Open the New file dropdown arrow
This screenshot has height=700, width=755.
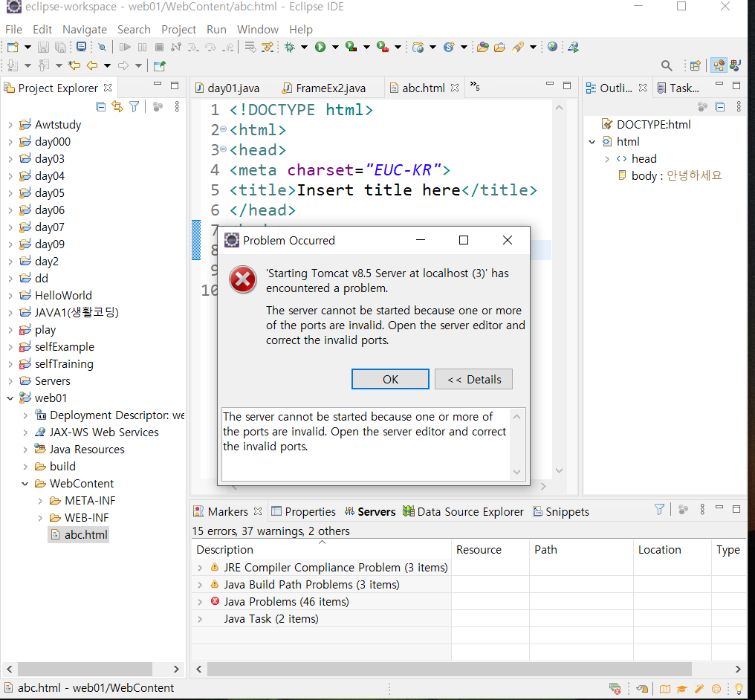pyautogui.click(x=28, y=47)
